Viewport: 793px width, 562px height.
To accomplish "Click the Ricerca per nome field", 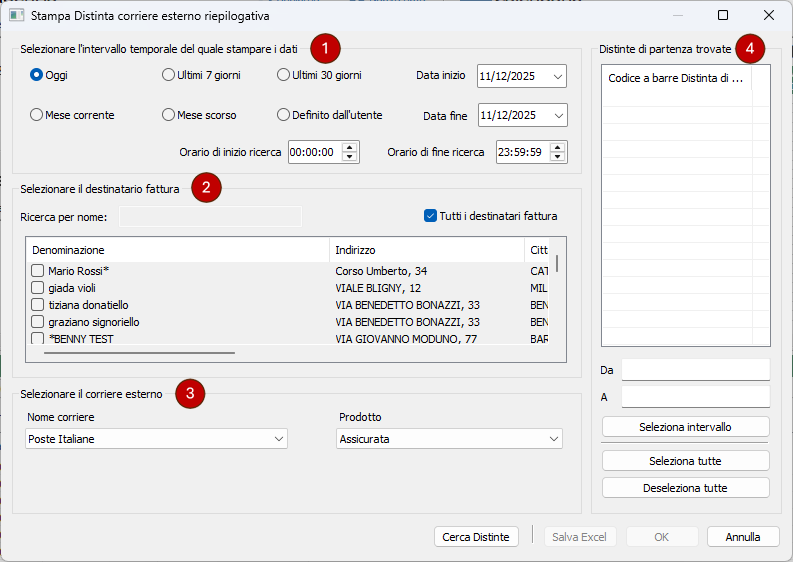I will tap(210, 216).
